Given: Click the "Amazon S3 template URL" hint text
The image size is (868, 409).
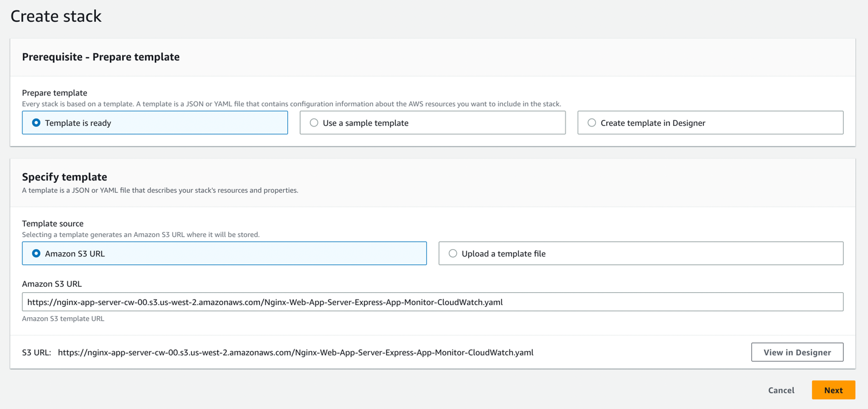Looking at the screenshot, I should tap(63, 318).
